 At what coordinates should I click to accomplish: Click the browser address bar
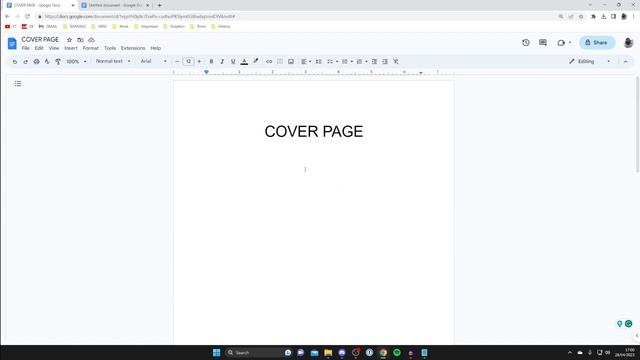pos(297,16)
